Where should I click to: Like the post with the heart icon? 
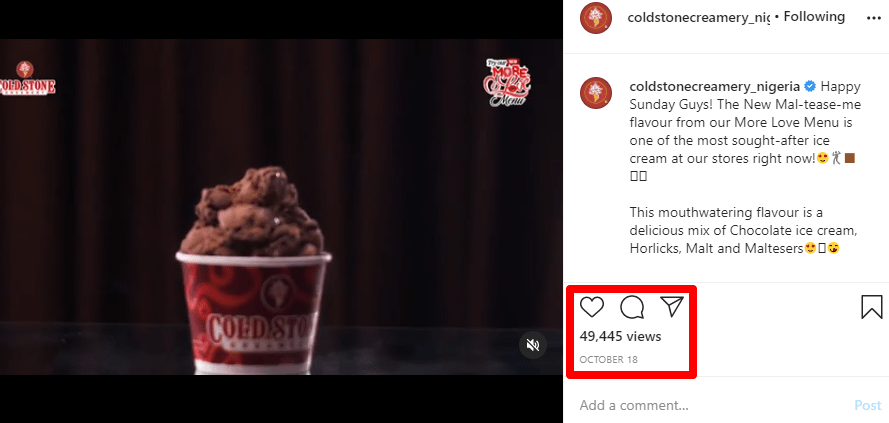(x=592, y=307)
